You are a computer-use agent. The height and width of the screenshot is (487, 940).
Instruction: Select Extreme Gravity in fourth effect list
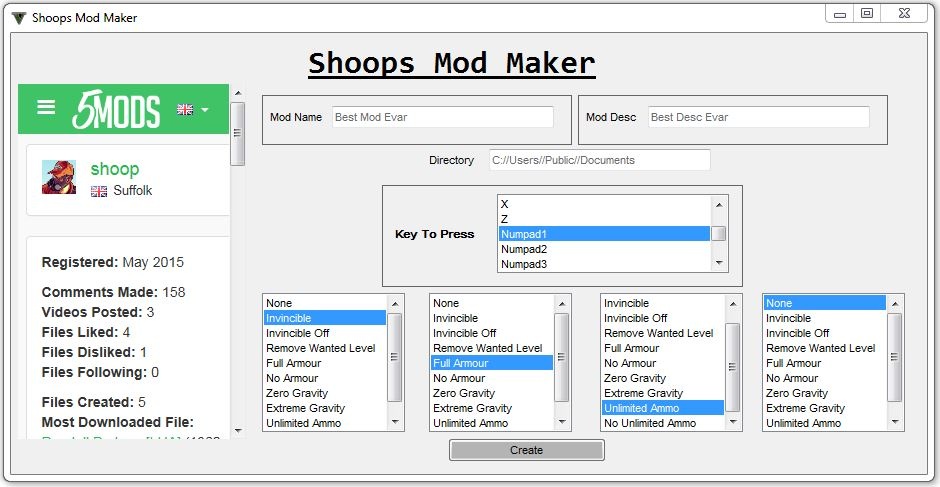point(806,408)
